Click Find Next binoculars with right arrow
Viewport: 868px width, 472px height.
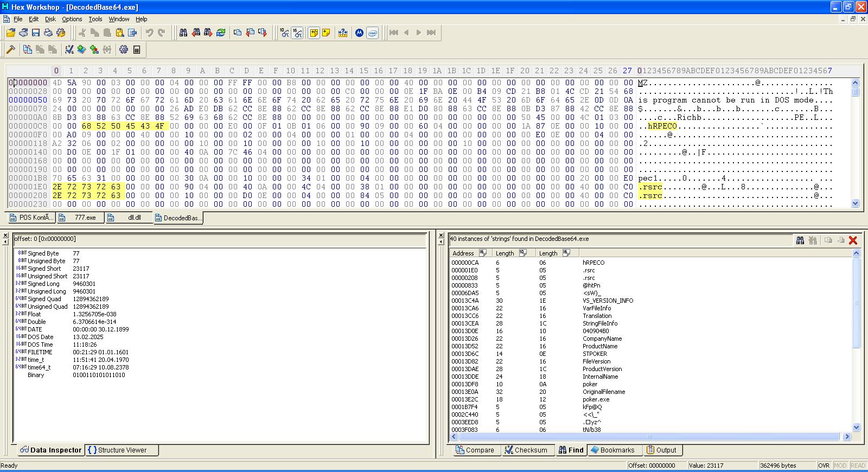(x=208, y=33)
